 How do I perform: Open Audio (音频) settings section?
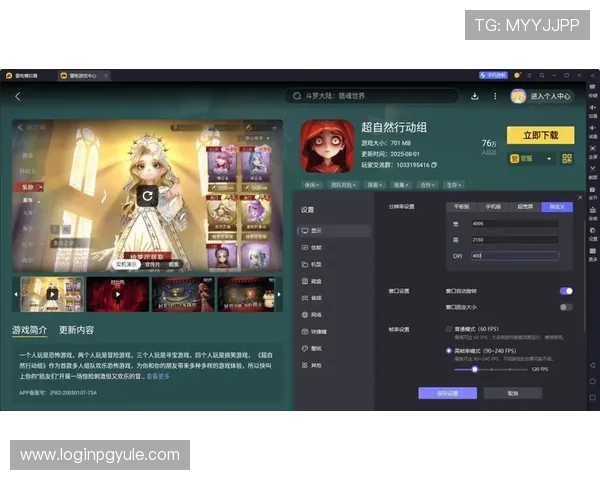(334, 298)
